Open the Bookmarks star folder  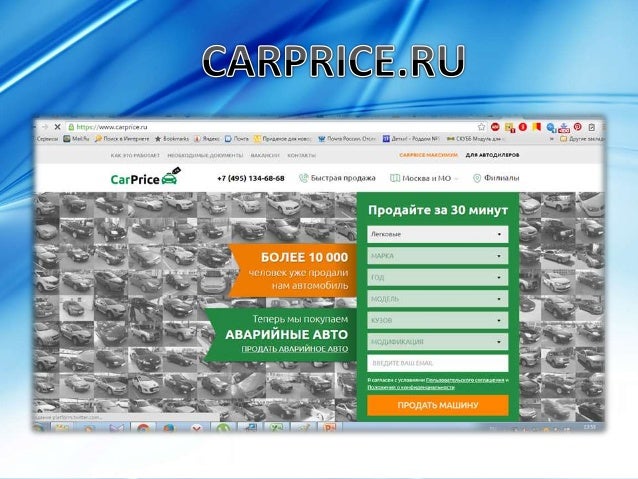point(172,139)
